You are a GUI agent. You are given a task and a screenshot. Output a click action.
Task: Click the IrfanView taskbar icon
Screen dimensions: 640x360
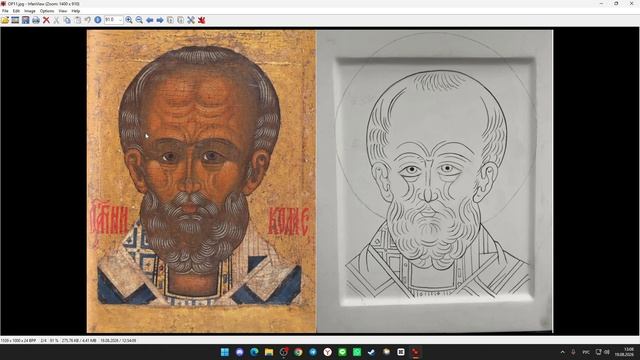point(416,352)
